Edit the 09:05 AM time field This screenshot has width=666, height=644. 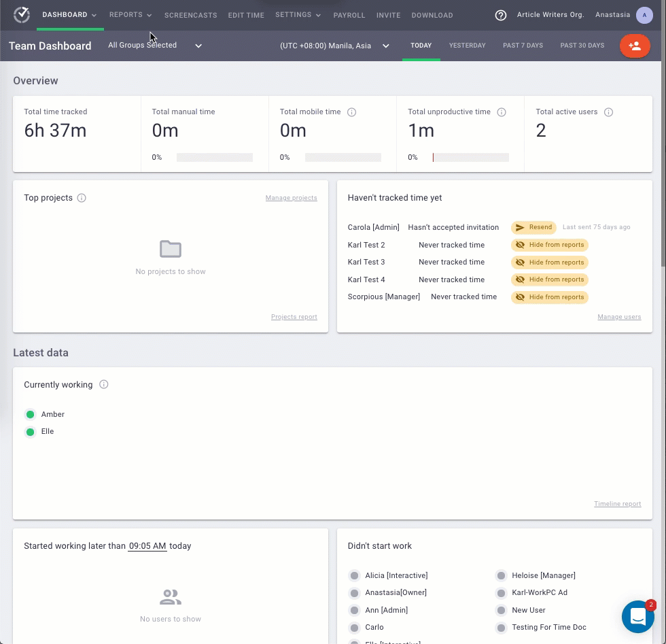147,546
